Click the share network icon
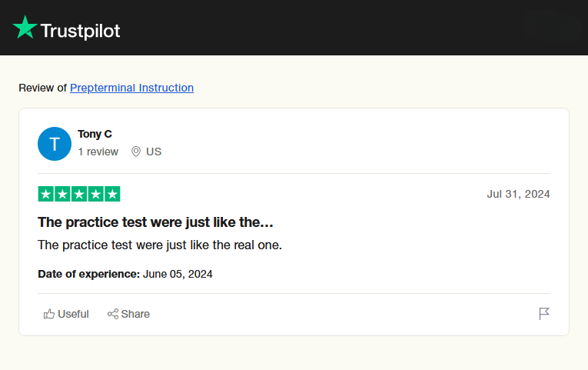 pos(113,314)
